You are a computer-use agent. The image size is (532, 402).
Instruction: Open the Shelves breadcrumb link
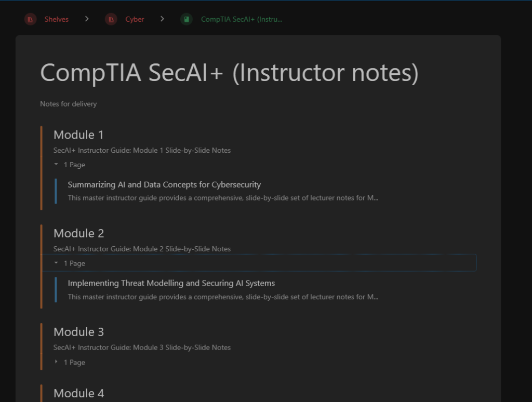[56, 19]
